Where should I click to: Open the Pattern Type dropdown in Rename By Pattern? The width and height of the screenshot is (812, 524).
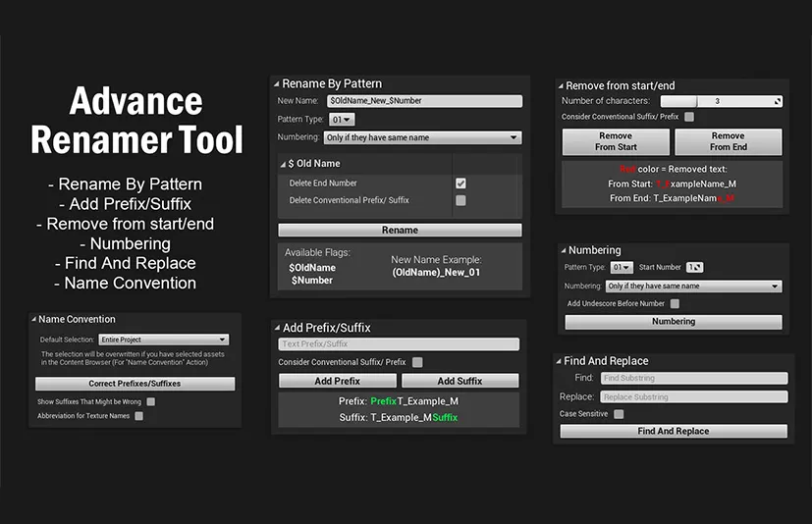tap(342, 120)
